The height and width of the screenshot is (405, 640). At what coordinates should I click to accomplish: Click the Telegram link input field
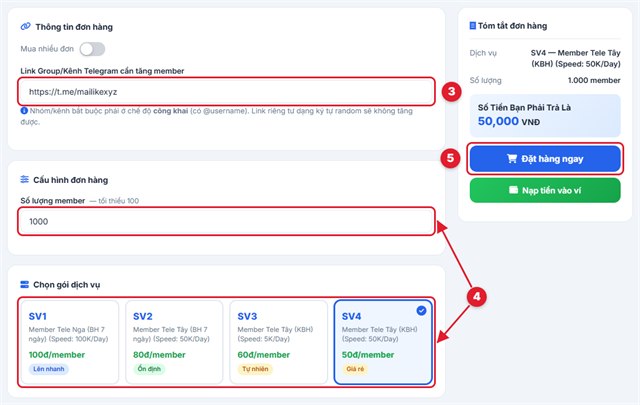[226, 91]
